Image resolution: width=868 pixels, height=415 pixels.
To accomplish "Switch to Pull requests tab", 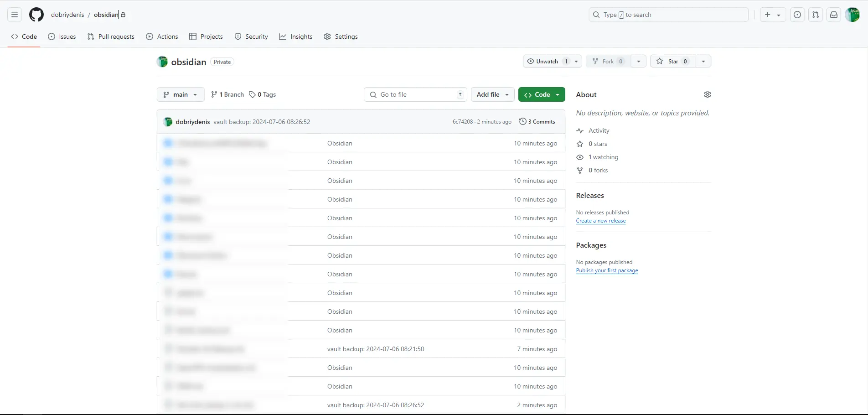I will click(111, 36).
